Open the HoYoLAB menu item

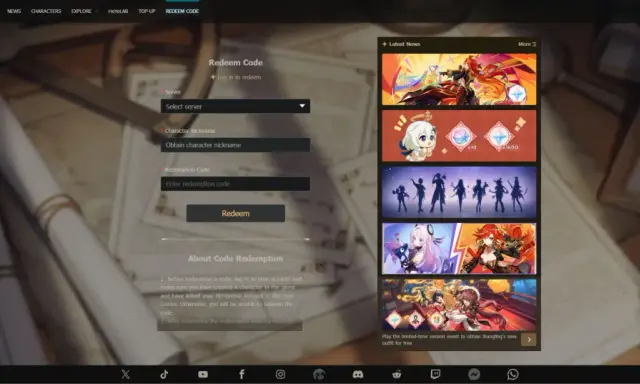point(118,11)
